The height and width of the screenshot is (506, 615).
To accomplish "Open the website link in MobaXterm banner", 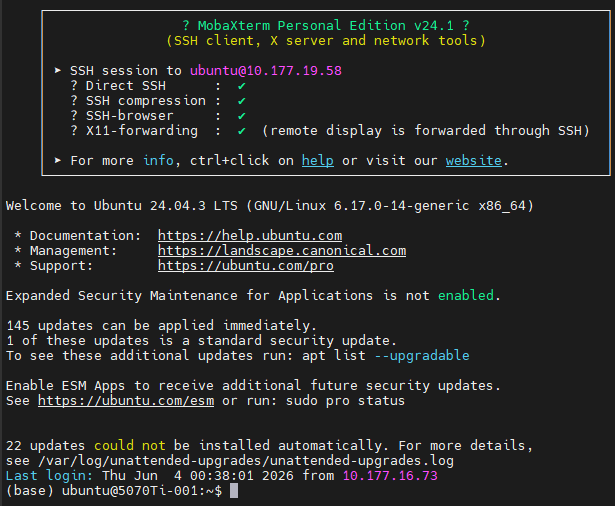I will point(473,160).
